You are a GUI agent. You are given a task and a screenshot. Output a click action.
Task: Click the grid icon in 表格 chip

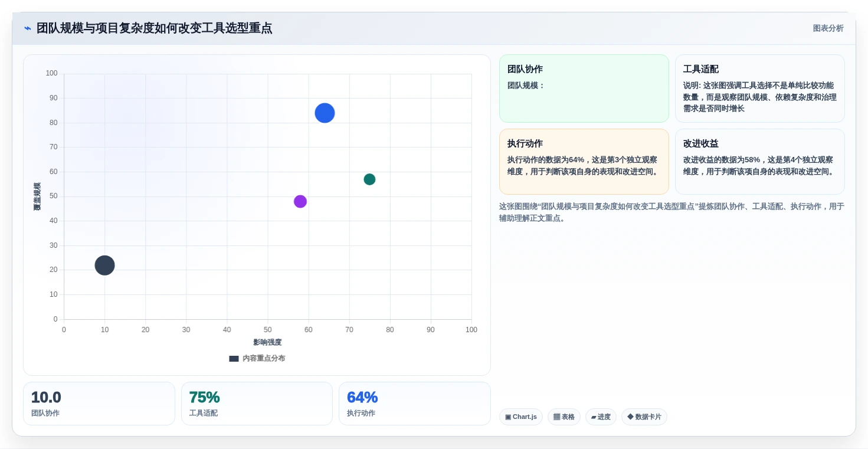point(556,417)
